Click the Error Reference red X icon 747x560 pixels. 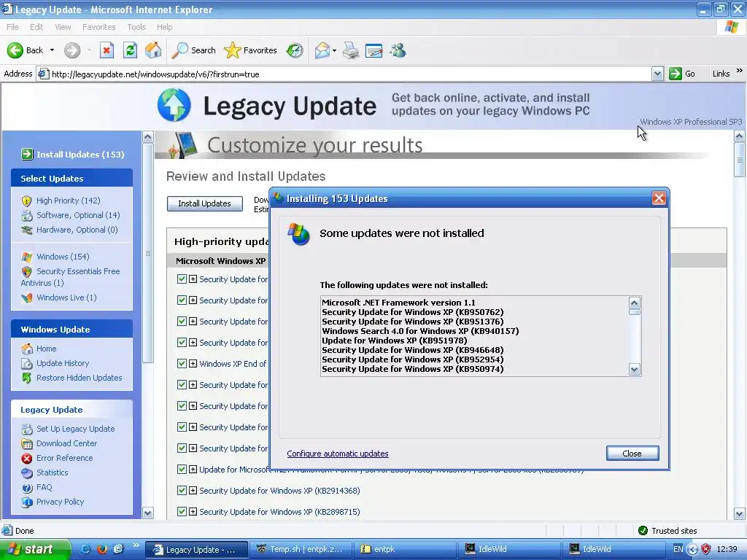[27, 458]
